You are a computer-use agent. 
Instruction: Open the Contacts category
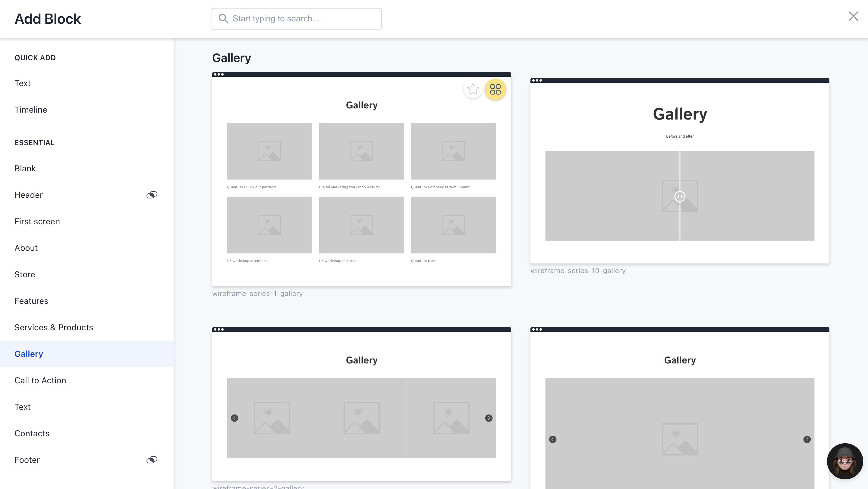(x=86, y=434)
